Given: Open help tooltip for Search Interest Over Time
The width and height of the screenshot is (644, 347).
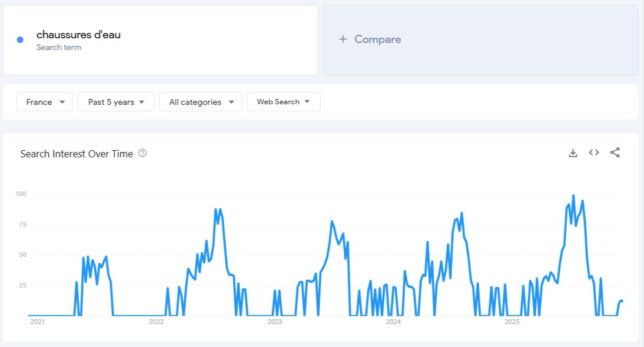Looking at the screenshot, I should point(142,154).
